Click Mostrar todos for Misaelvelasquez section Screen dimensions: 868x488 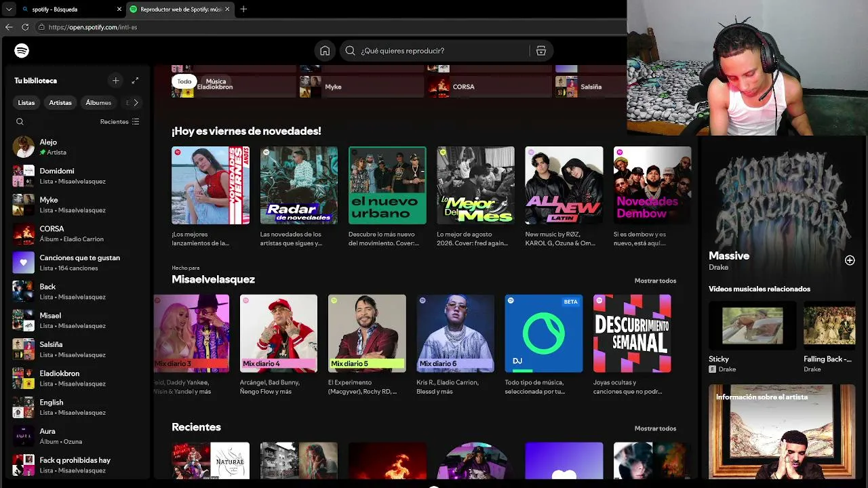point(655,281)
